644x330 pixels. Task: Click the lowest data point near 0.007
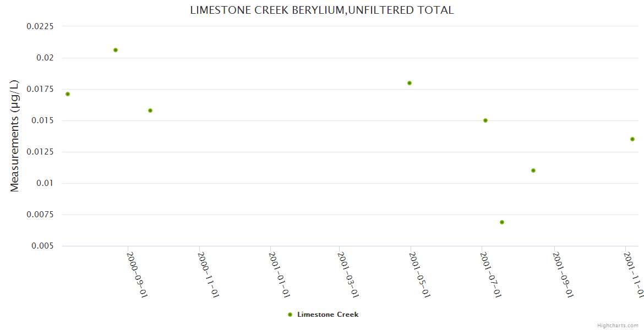(502, 222)
